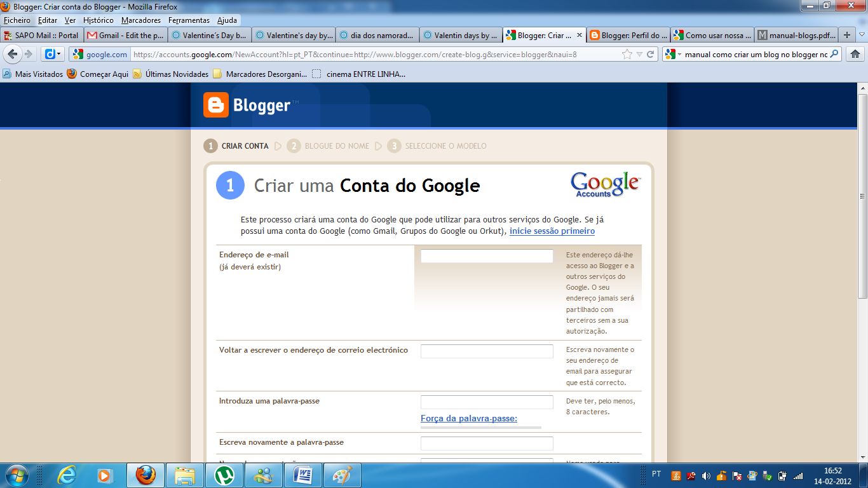Click the blue Delicious 'd' toolbar icon
Viewport: 868px width, 488px height.
tap(50, 54)
